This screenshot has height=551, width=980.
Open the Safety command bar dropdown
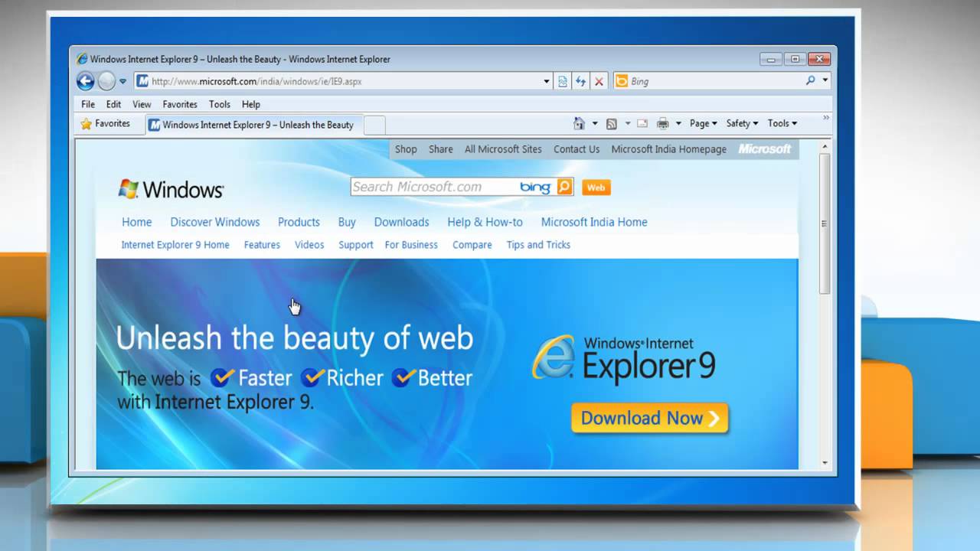(x=742, y=123)
